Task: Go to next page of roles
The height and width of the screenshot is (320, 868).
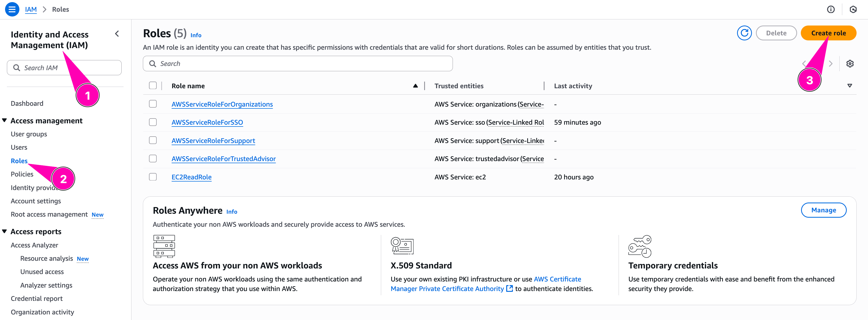Action: tap(831, 64)
